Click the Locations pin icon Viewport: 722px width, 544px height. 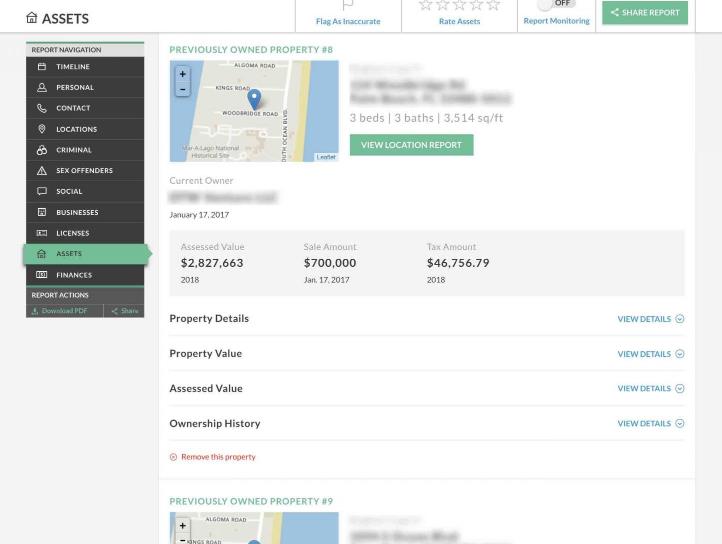pyautogui.click(x=42, y=129)
